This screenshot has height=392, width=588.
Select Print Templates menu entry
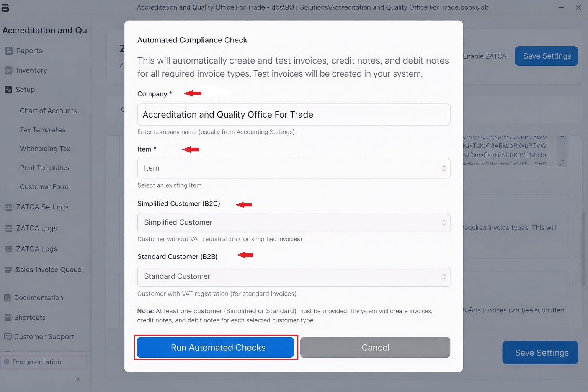coord(44,168)
